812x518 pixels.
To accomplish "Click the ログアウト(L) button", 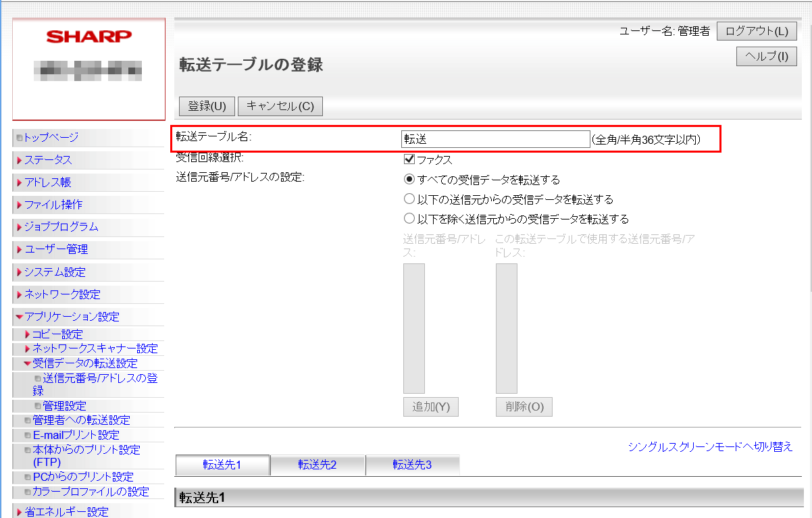I will [756, 31].
